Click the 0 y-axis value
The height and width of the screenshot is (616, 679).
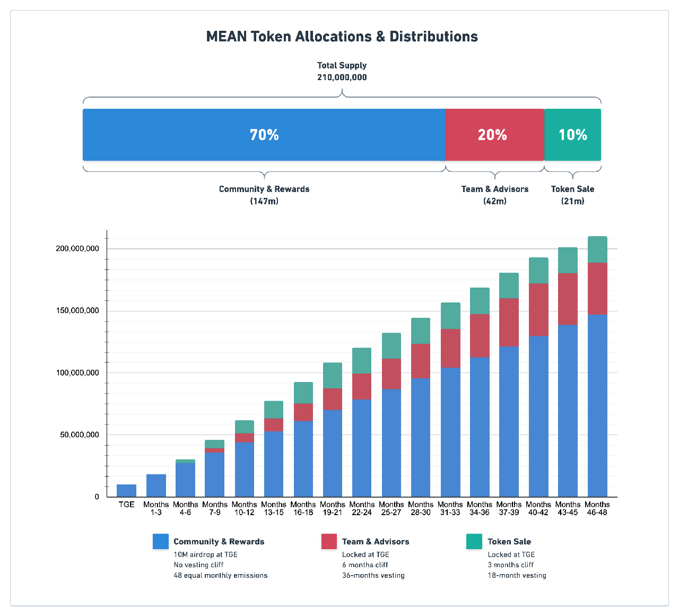[97, 497]
